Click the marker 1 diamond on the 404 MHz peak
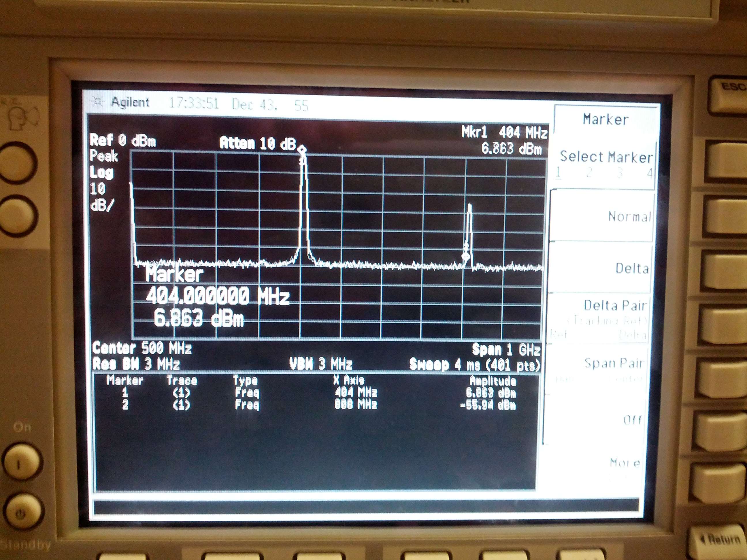This screenshot has height=560, width=747. [302, 149]
